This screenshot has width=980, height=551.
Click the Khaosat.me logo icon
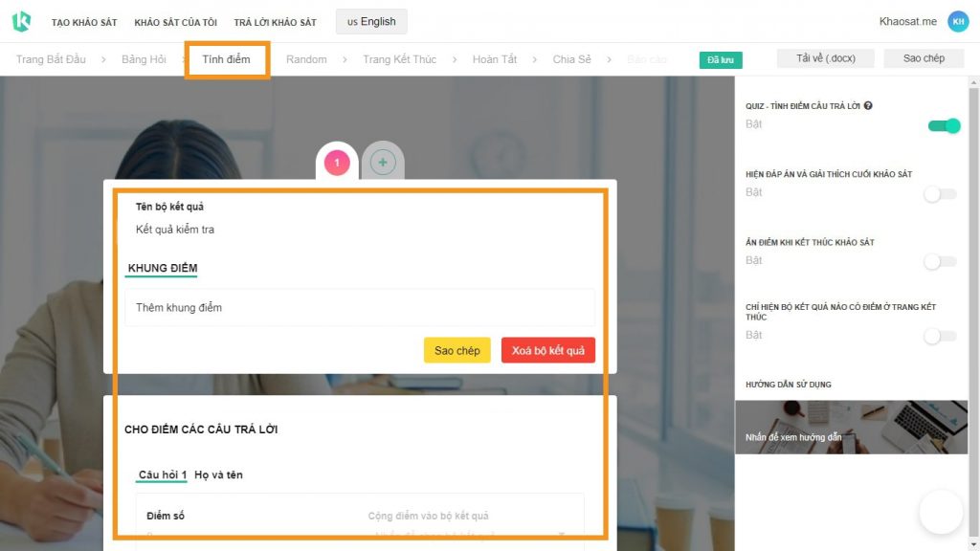(21, 21)
